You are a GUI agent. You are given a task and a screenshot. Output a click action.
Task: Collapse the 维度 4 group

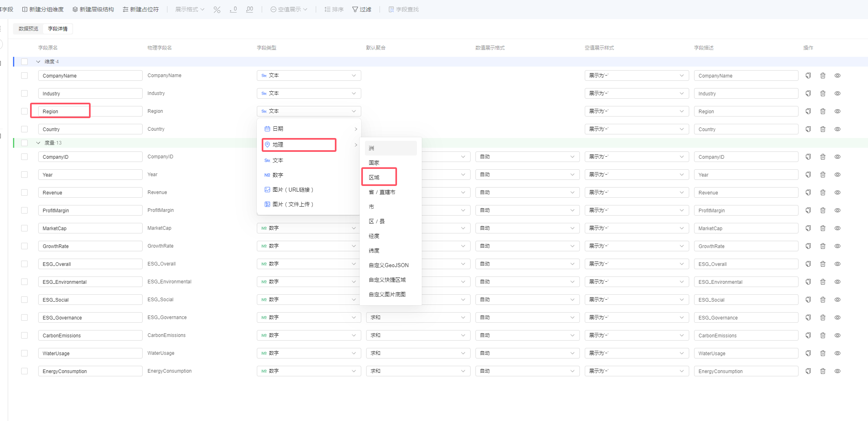tap(38, 62)
